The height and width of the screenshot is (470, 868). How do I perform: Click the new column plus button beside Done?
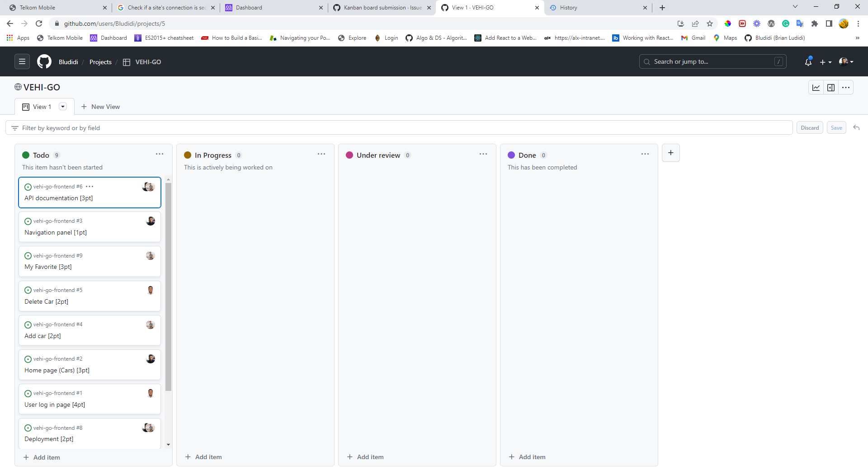click(x=670, y=153)
